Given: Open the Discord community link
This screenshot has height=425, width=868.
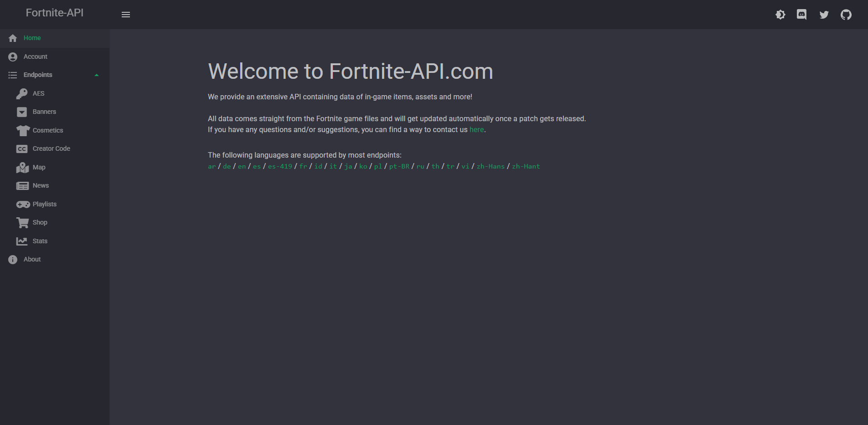Looking at the screenshot, I should [802, 14].
